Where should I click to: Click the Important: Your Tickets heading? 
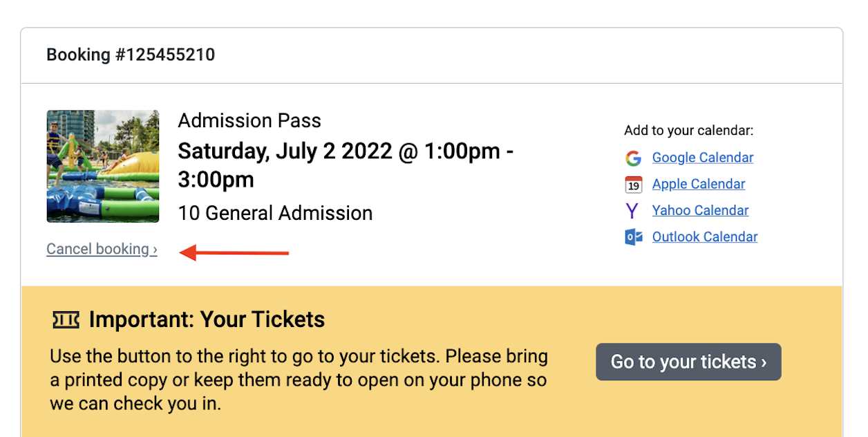[207, 319]
